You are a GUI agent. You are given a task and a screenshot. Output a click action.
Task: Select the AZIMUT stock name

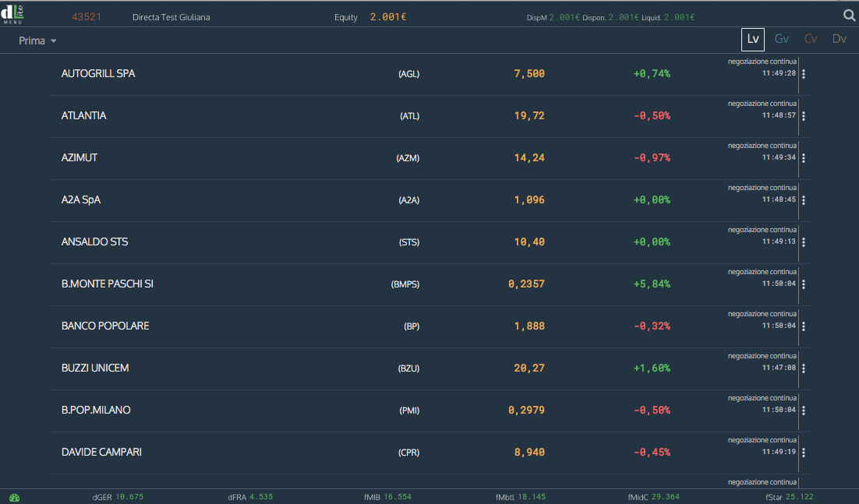click(80, 157)
